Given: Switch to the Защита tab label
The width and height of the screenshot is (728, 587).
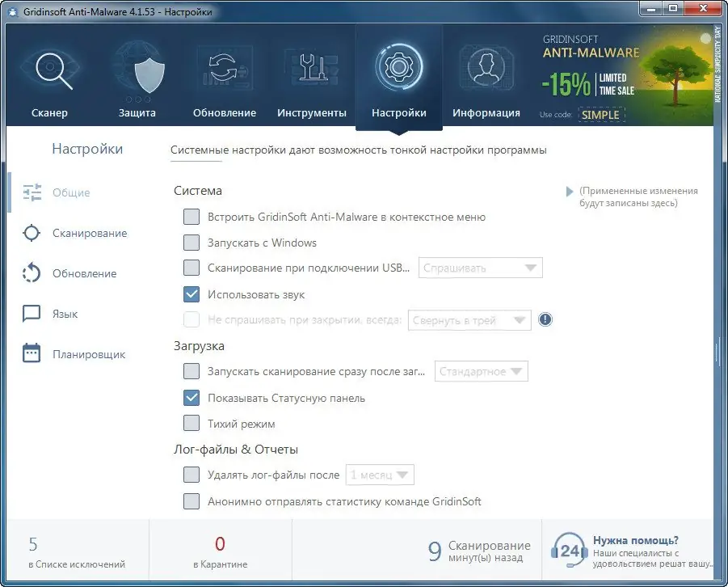Looking at the screenshot, I should (137, 113).
